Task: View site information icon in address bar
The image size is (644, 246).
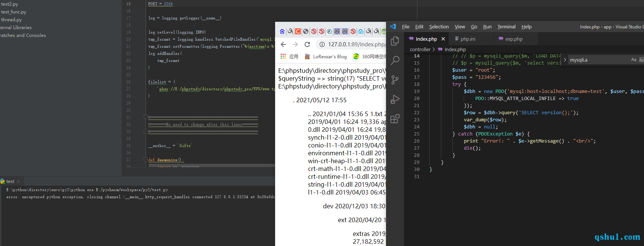Action: point(322,44)
